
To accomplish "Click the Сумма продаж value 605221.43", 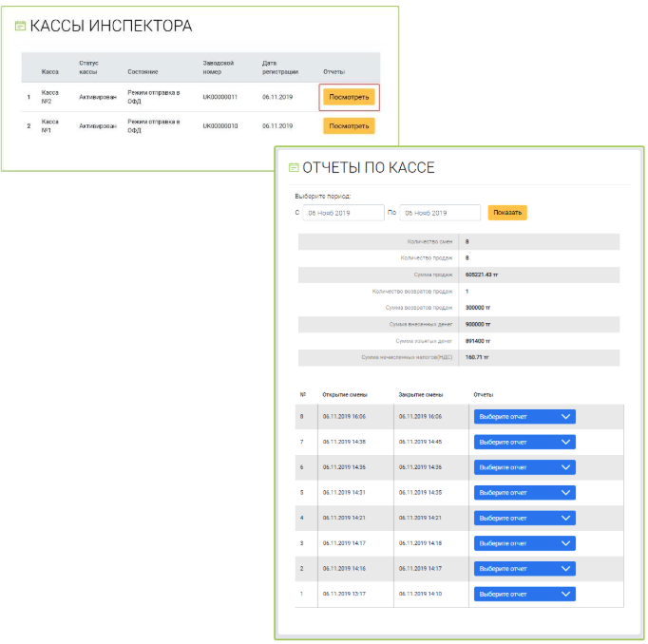I will click(x=481, y=274).
